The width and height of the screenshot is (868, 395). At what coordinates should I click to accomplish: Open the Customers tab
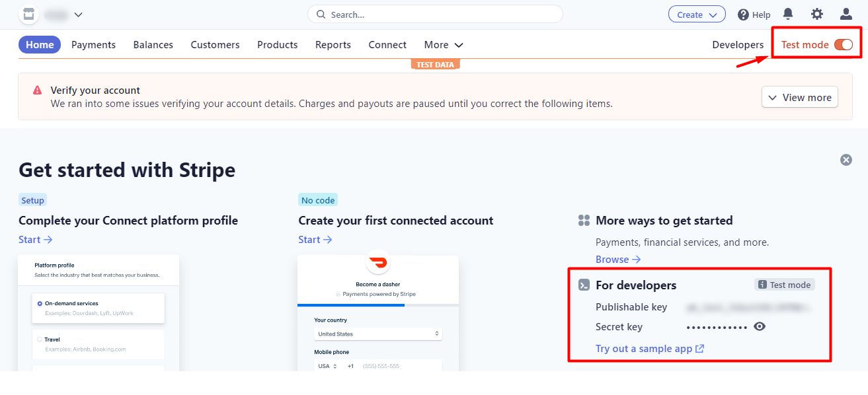pos(215,45)
